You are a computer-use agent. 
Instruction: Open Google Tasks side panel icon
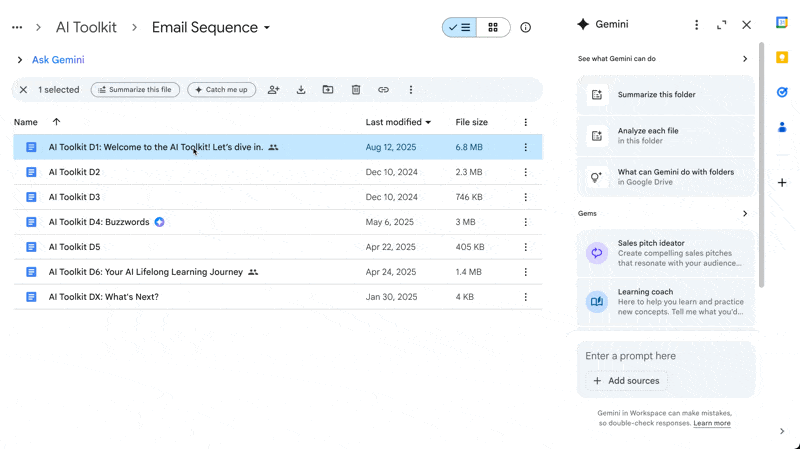pyautogui.click(x=782, y=92)
